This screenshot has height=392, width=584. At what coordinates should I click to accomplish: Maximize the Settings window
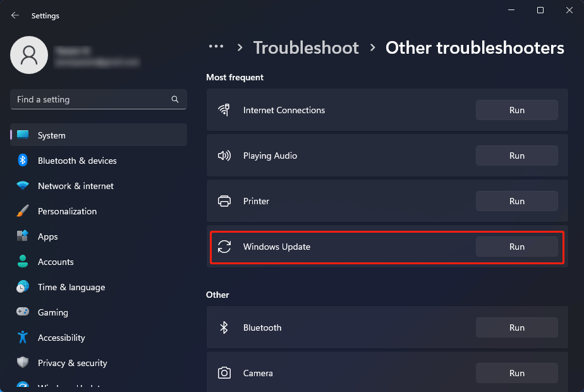pos(540,10)
